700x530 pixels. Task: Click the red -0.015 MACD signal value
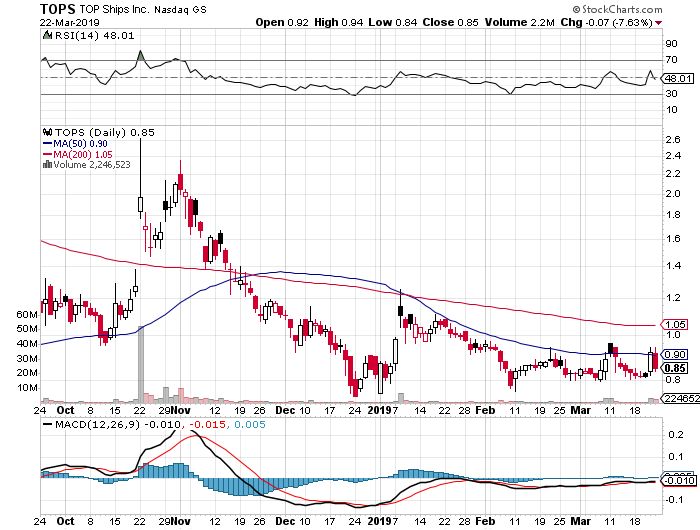click(208, 424)
